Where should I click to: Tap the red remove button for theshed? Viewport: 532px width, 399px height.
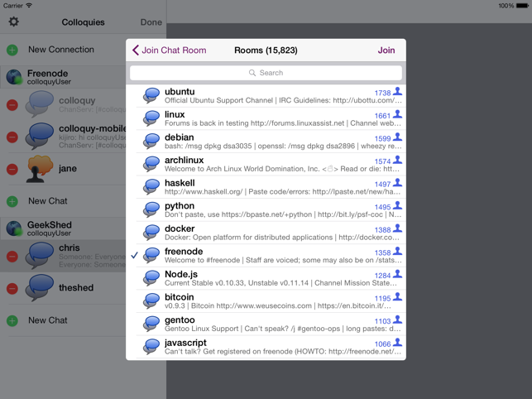point(12,289)
